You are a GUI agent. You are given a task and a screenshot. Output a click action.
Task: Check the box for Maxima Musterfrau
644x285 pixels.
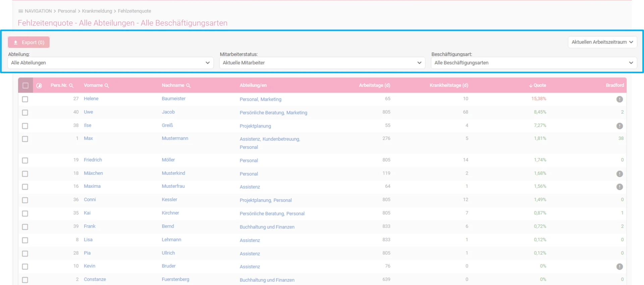point(25,187)
